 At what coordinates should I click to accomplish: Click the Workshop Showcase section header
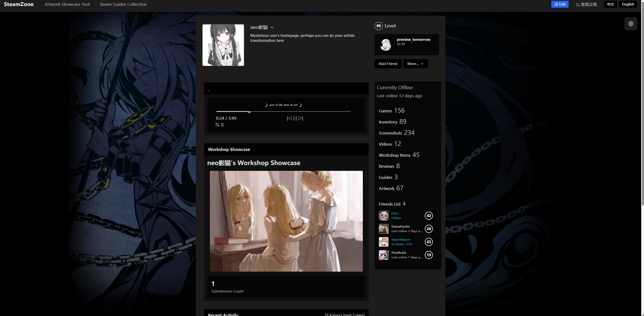coord(286,149)
